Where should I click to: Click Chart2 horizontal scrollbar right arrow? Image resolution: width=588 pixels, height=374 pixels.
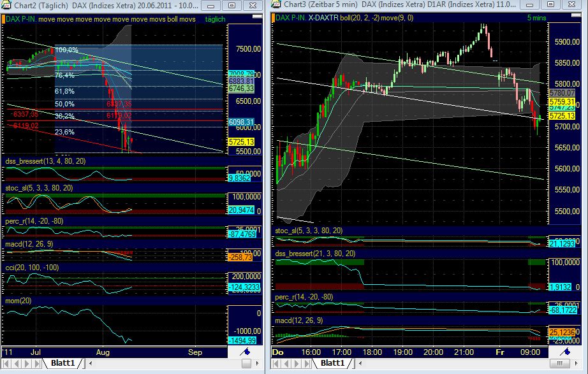pyautogui.click(x=257, y=363)
